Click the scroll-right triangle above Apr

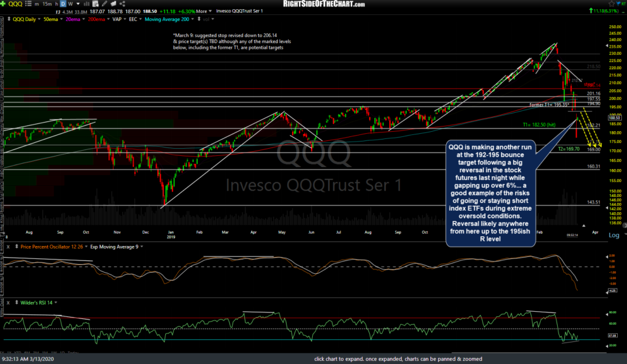click(x=583, y=226)
